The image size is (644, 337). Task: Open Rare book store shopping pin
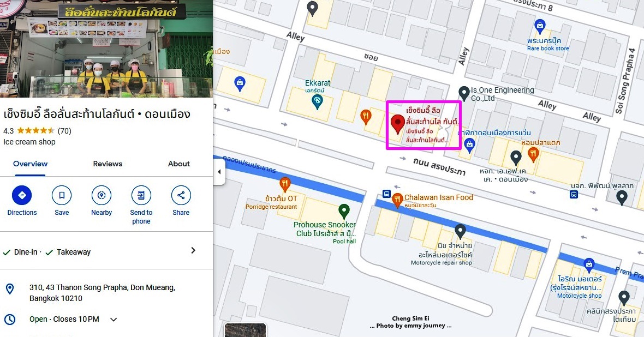coord(540,27)
